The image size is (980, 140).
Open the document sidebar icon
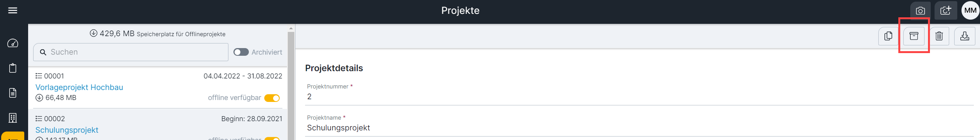tap(13, 93)
